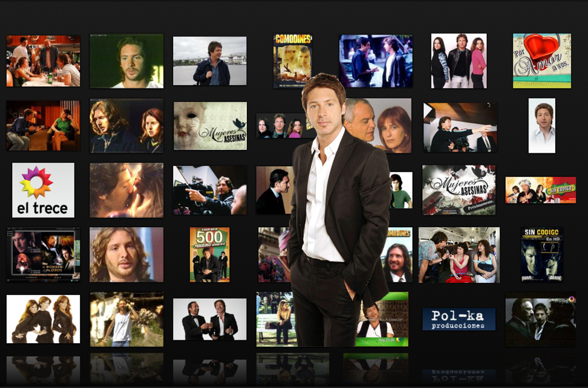Open the Mujeres Asesinas doll face thumbnail
588x388 pixels.
point(210,126)
